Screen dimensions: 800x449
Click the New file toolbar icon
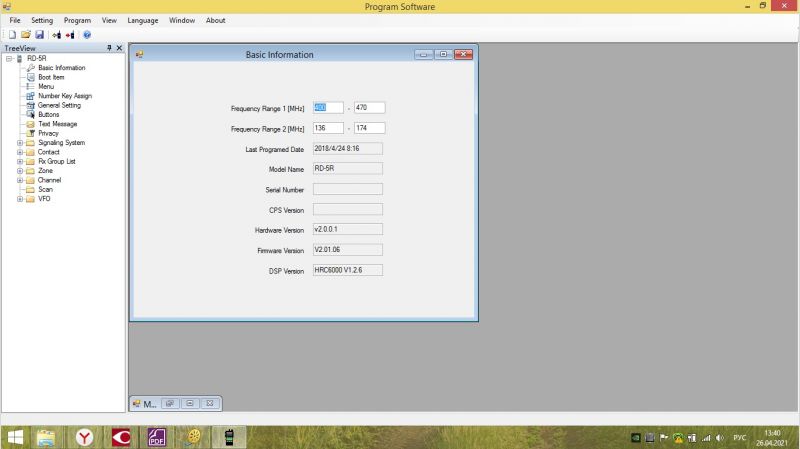(12, 35)
